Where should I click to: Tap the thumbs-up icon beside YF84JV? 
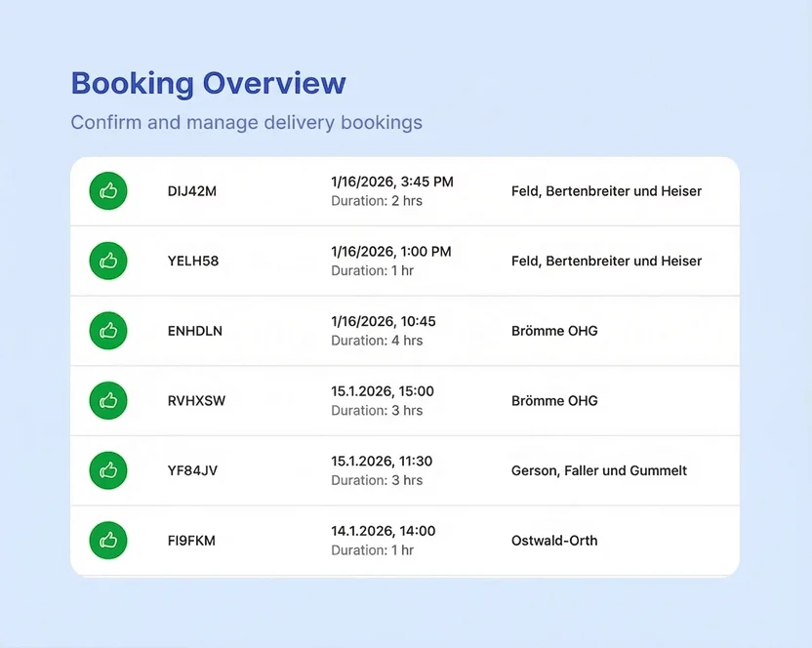pos(107,470)
